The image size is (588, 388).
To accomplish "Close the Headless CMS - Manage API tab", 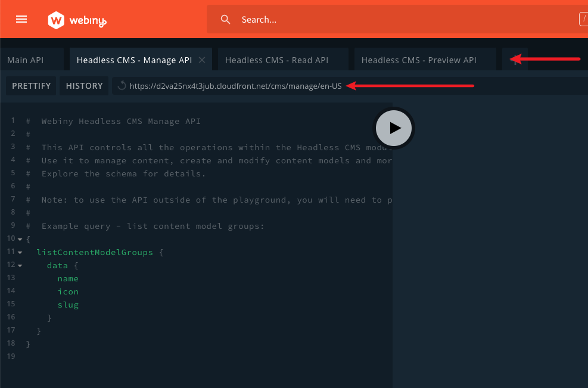I will click(201, 60).
